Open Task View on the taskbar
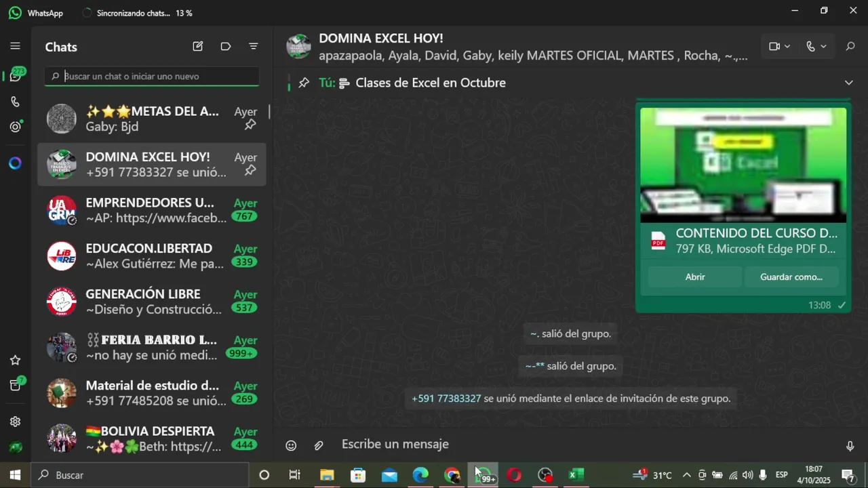This screenshot has width=868, height=488. point(295,475)
